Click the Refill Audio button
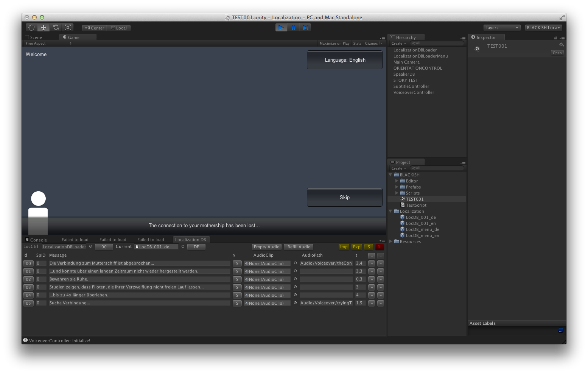This screenshot has width=588, height=374. tap(298, 246)
